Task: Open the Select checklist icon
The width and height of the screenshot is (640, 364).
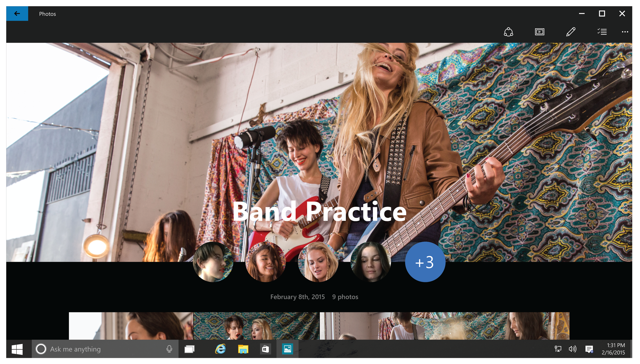Action: pos(602,32)
